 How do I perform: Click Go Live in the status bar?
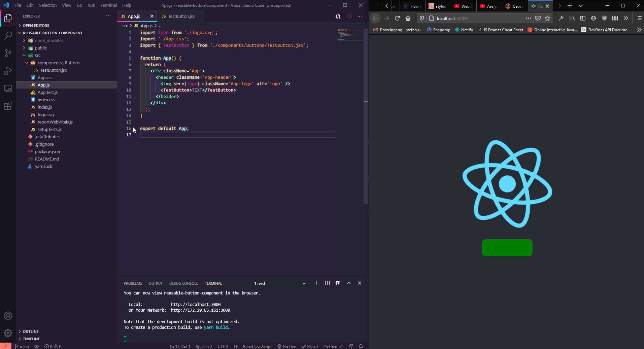point(286,346)
